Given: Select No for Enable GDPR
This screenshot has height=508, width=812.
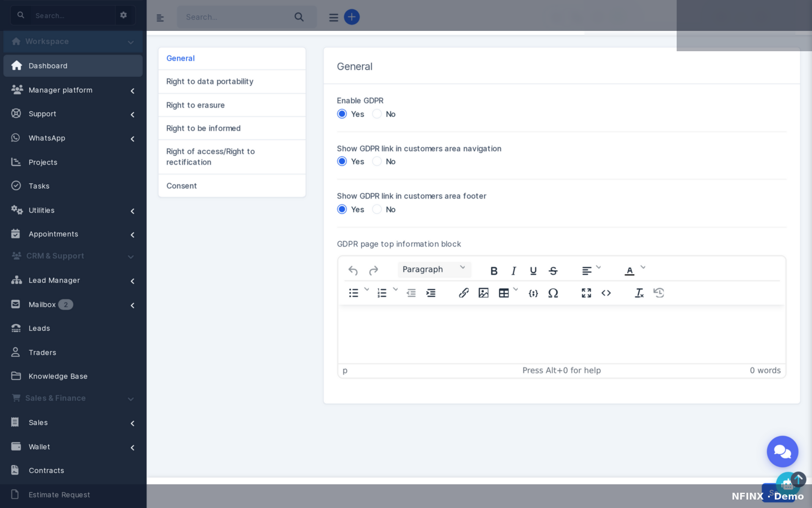Looking at the screenshot, I should pyautogui.click(x=377, y=114).
